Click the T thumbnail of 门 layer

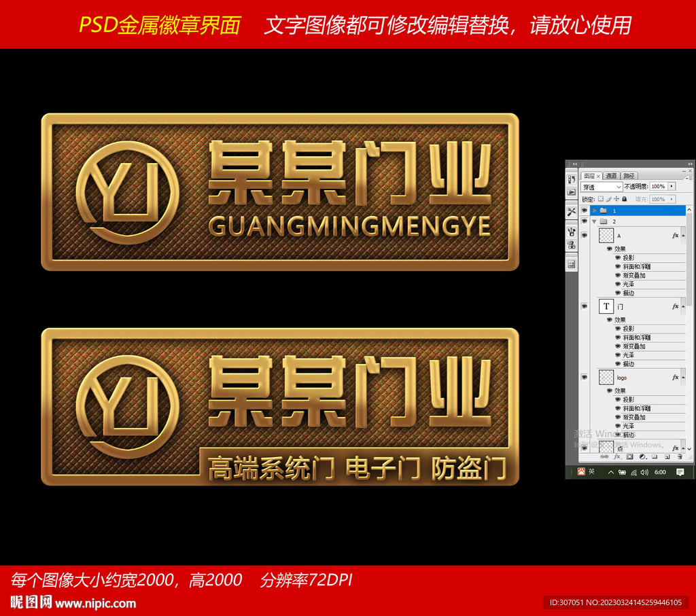point(606,306)
